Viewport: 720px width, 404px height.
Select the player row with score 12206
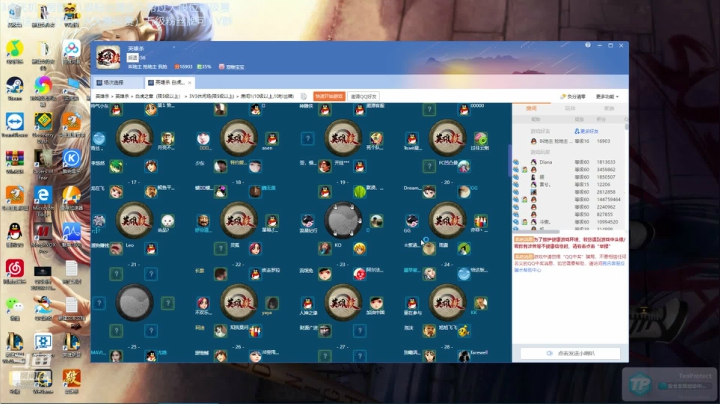pyautogui.click(x=568, y=185)
